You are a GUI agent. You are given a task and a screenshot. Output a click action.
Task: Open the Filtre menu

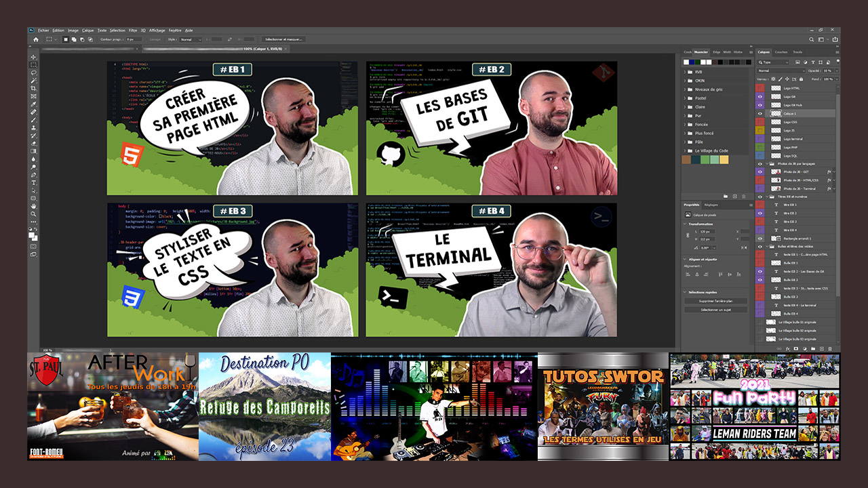pyautogui.click(x=133, y=30)
